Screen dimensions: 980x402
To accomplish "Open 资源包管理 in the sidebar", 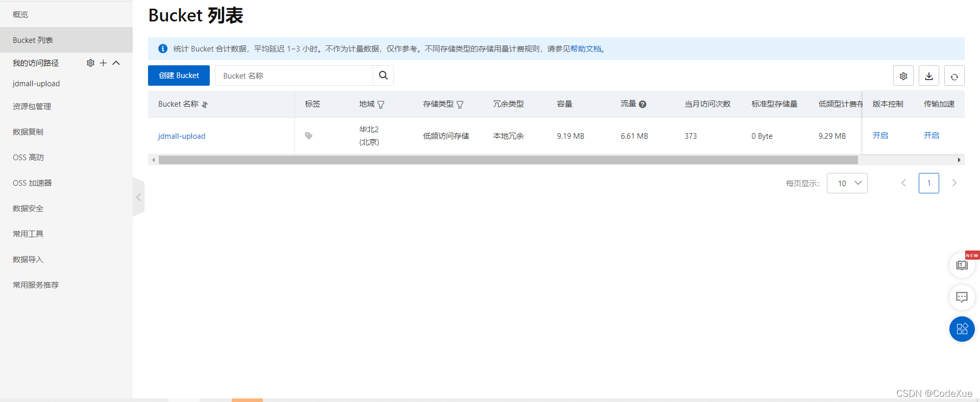I will tap(32, 106).
